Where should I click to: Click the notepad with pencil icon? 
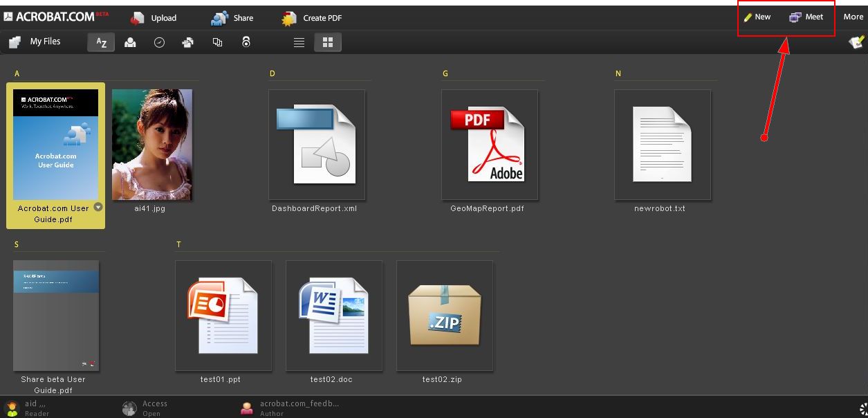pyautogui.click(x=857, y=42)
